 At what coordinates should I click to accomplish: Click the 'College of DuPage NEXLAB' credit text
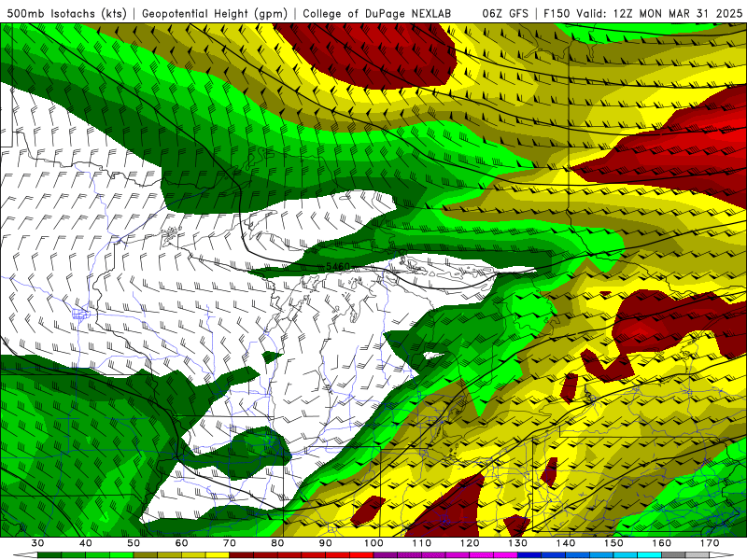point(376,13)
